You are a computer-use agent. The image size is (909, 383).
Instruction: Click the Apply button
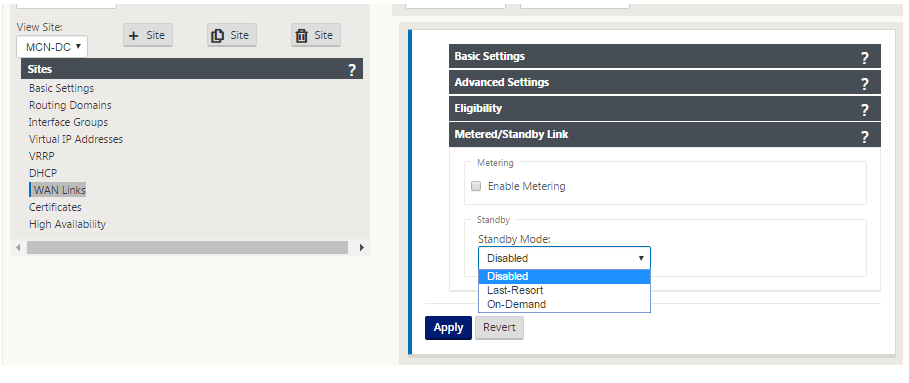point(448,327)
